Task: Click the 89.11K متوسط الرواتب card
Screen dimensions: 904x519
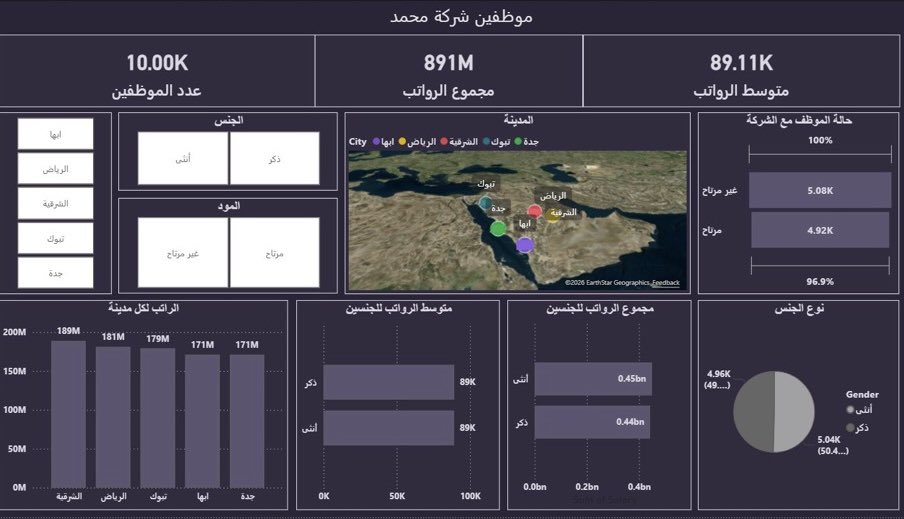Action: coord(741,71)
